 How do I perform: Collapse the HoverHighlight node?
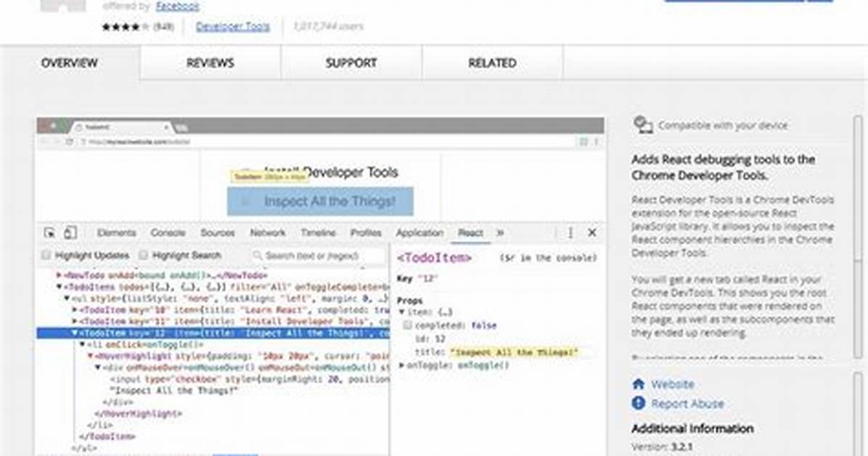tap(91, 357)
